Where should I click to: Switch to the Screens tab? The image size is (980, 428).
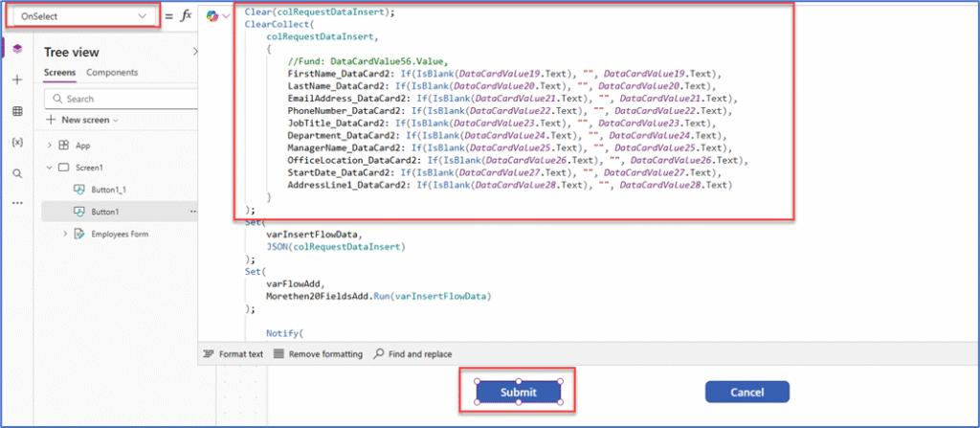(60, 73)
